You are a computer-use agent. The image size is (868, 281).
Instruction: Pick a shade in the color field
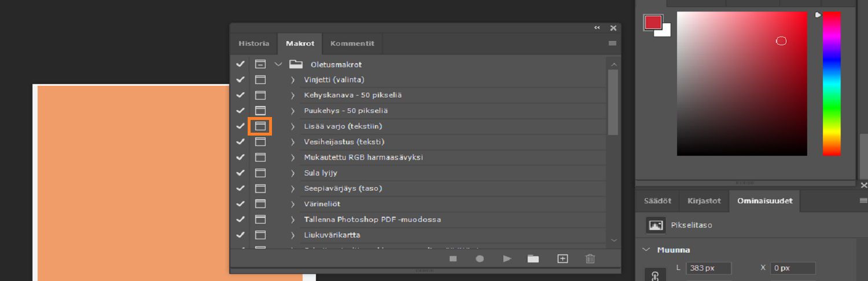tap(742, 83)
